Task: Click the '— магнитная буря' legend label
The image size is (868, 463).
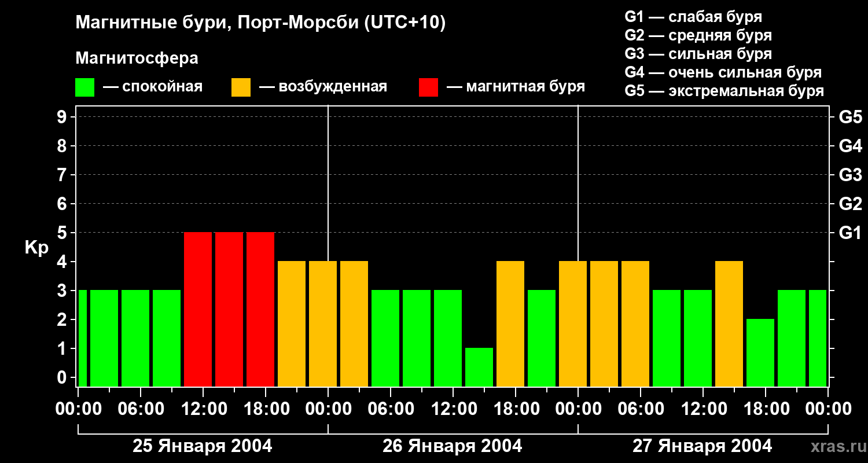Action: click(x=516, y=87)
